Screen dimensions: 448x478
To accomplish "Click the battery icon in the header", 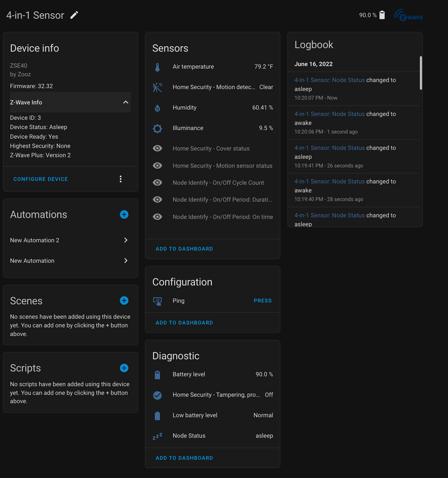I will click(x=382, y=15).
